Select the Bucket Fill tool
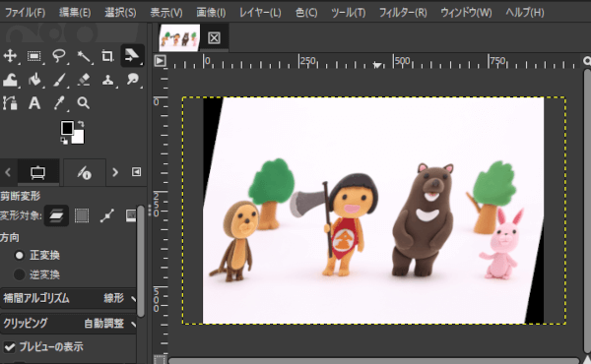Image resolution: width=591 pixels, height=364 pixels. 34,80
